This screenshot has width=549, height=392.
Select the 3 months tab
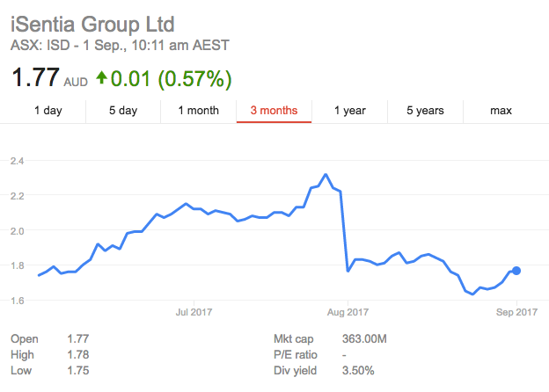tap(274, 111)
